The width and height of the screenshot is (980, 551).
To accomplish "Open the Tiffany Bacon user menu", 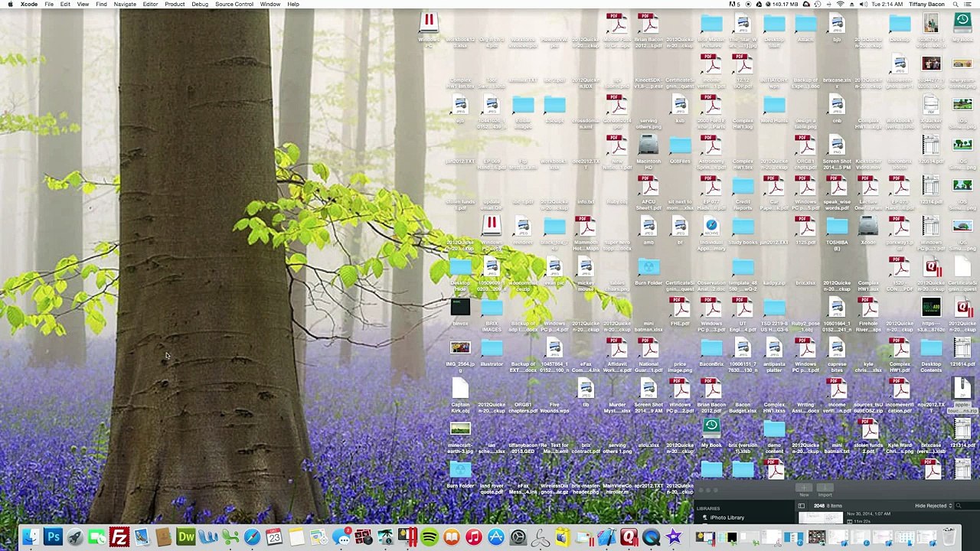I will tap(926, 4).
